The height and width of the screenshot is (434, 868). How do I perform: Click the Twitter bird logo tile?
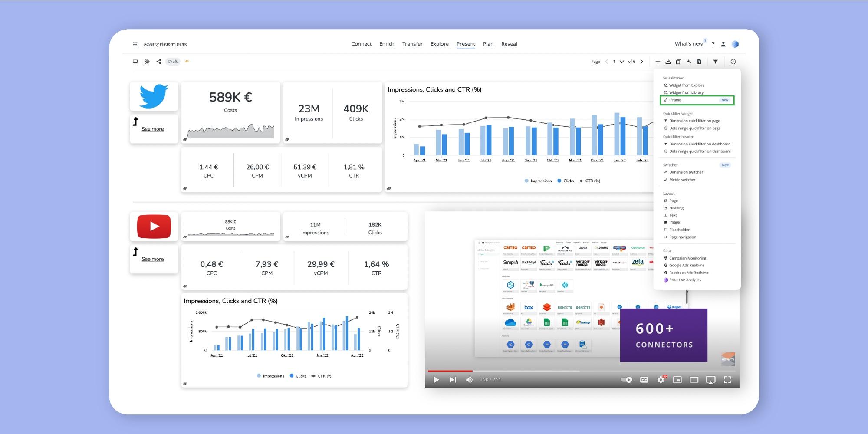[154, 96]
